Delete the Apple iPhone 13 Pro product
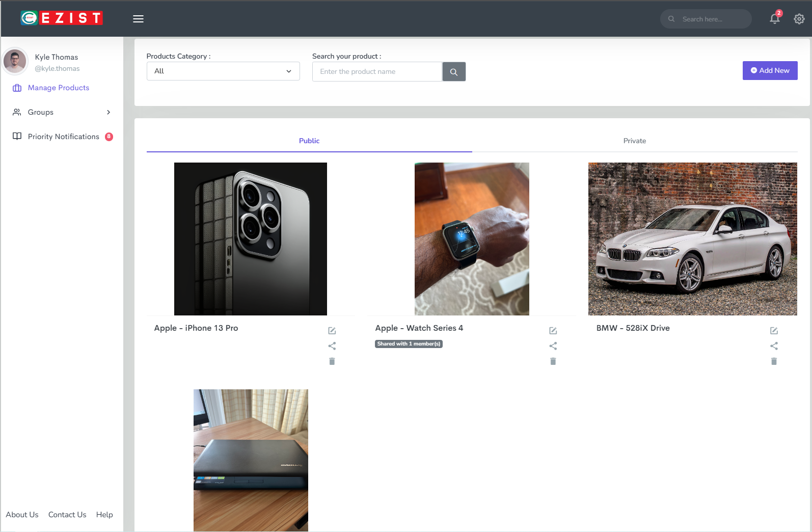This screenshot has height=532, width=812. 332,361
